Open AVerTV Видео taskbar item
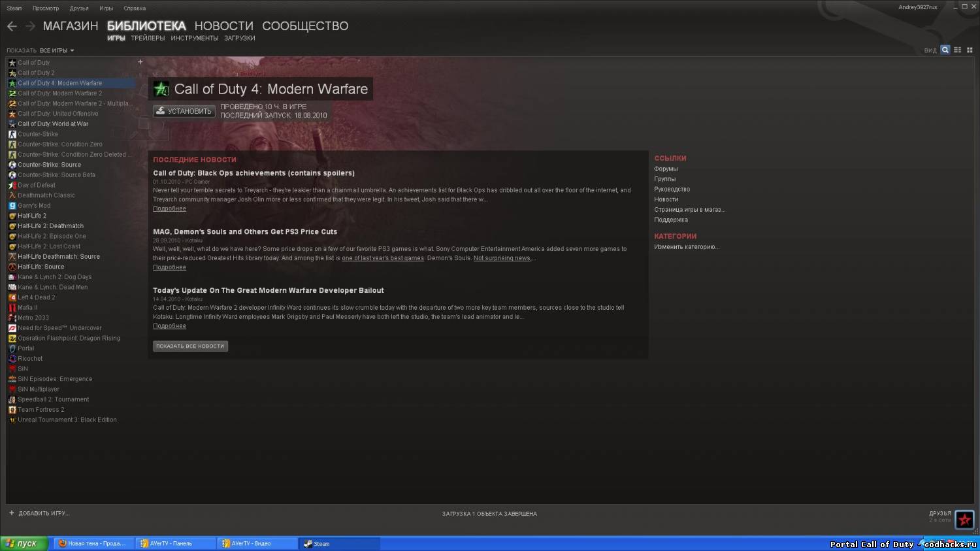 pos(257,543)
